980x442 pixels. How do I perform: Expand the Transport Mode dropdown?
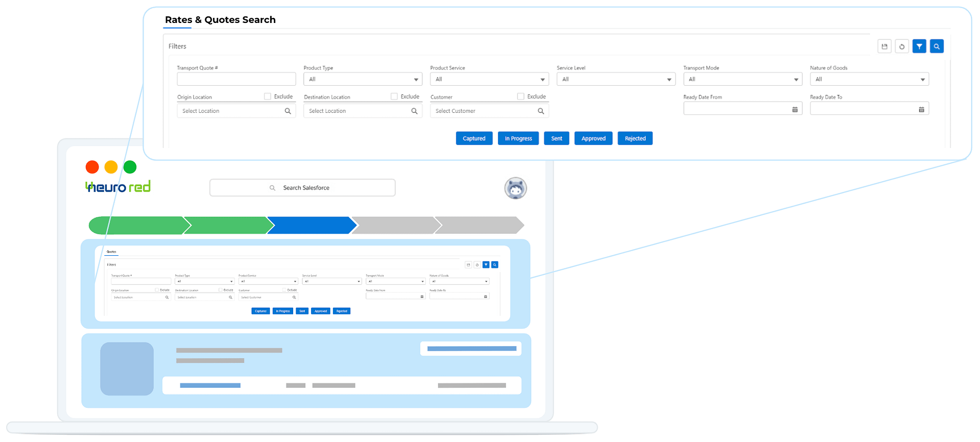tap(743, 79)
